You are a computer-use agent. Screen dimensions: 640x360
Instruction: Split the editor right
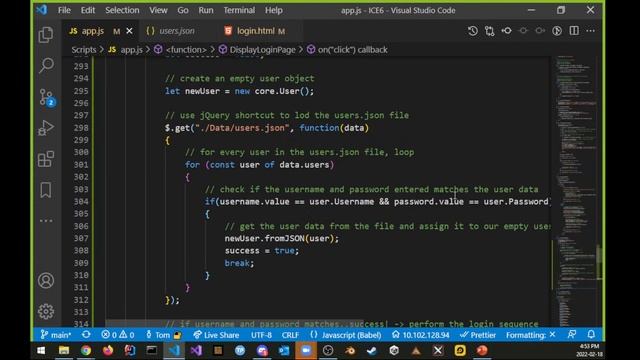click(574, 31)
